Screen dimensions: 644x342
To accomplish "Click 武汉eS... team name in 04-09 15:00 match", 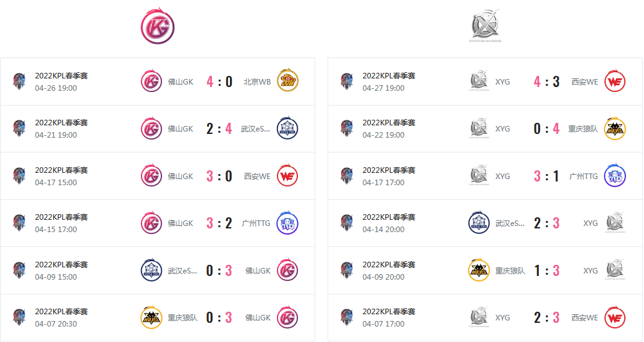I will (x=182, y=270).
